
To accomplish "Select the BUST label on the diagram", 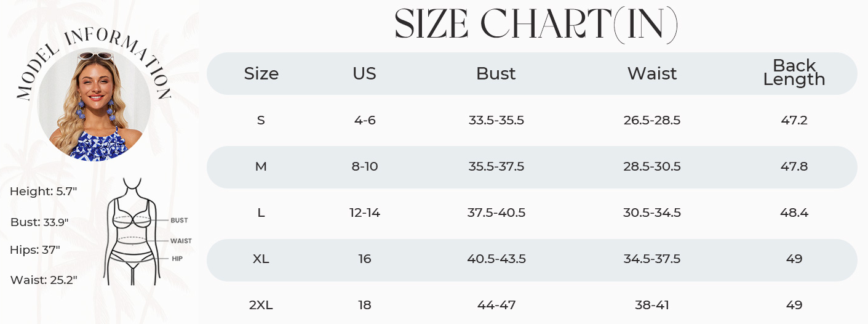I will 180,221.
